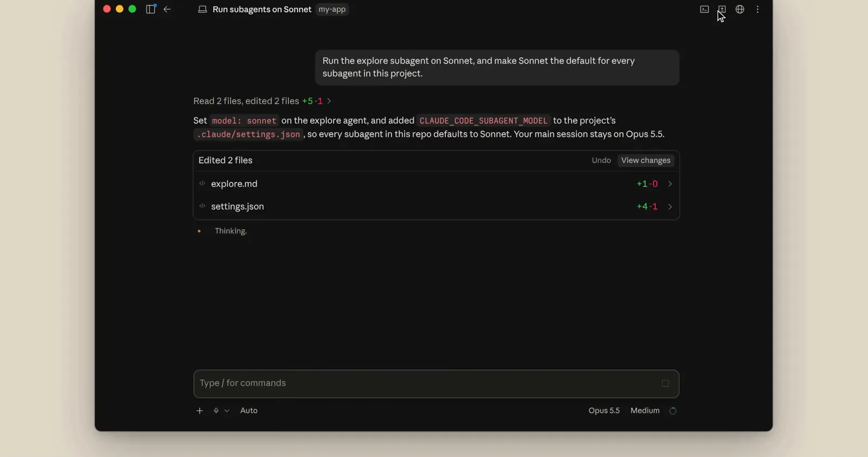Click the 'Edited 2 files' header text
The width and height of the screenshot is (868, 457).
coord(225,161)
